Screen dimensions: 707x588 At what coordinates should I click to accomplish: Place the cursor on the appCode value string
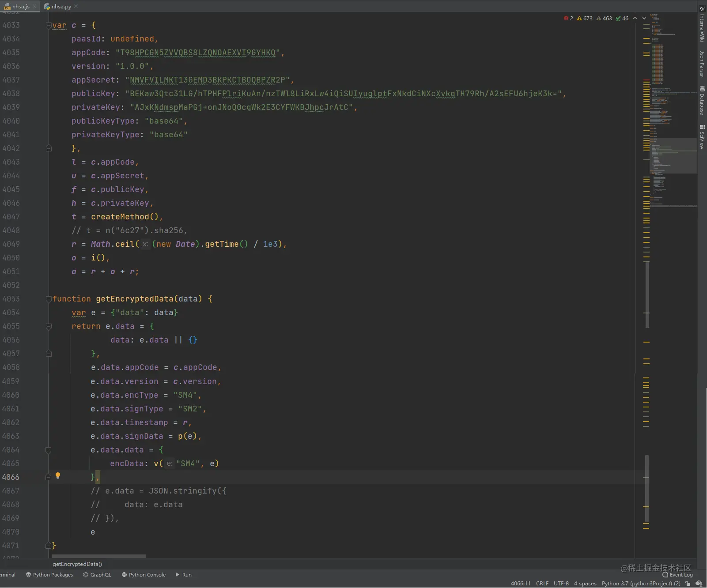pyautogui.click(x=198, y=53)
